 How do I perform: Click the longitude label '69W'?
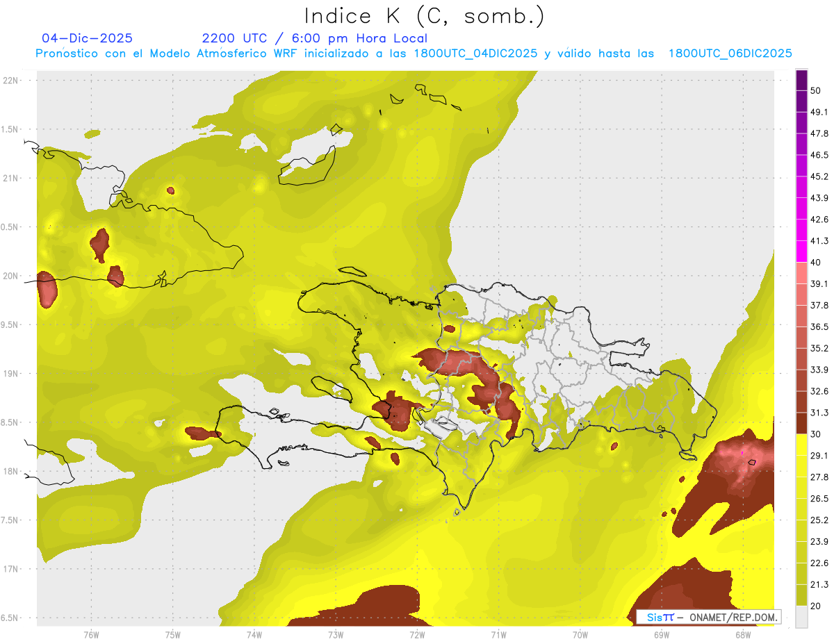[x=662, y=635]
